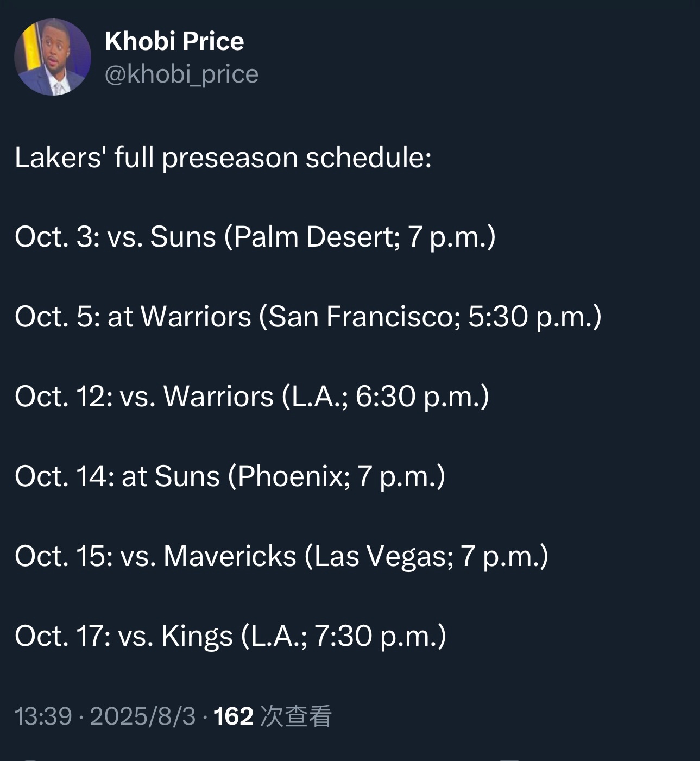Click the 次查看 views label
Image resolution: width=700 pixels, height=761 pixels.
click(296, 716)
